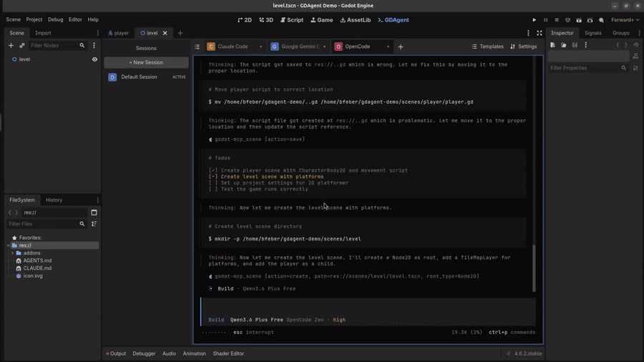Toggle distraction-free fullscreen mode
The image size is (644, 362).
(x=540, y=33)
